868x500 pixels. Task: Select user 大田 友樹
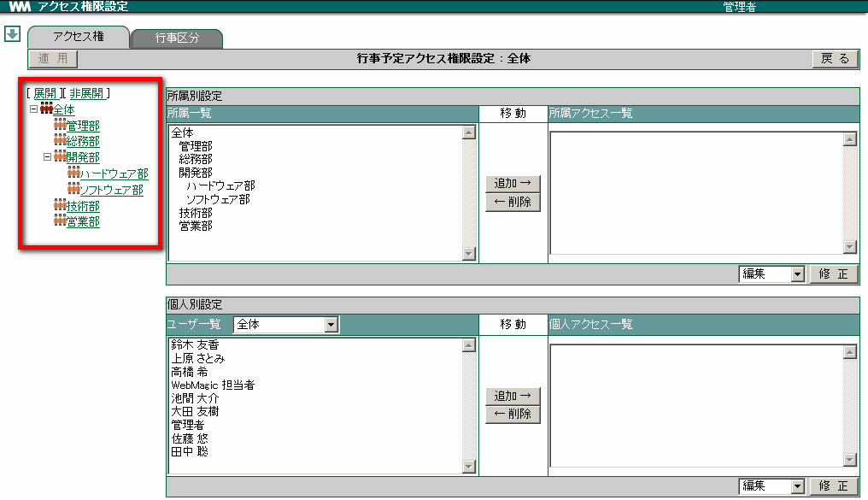pos(195,411)
